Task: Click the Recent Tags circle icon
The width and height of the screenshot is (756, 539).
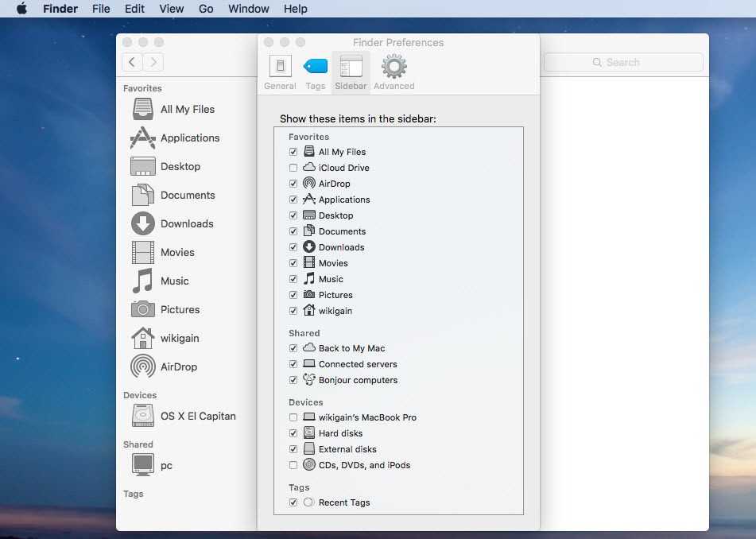Action: 309,502
